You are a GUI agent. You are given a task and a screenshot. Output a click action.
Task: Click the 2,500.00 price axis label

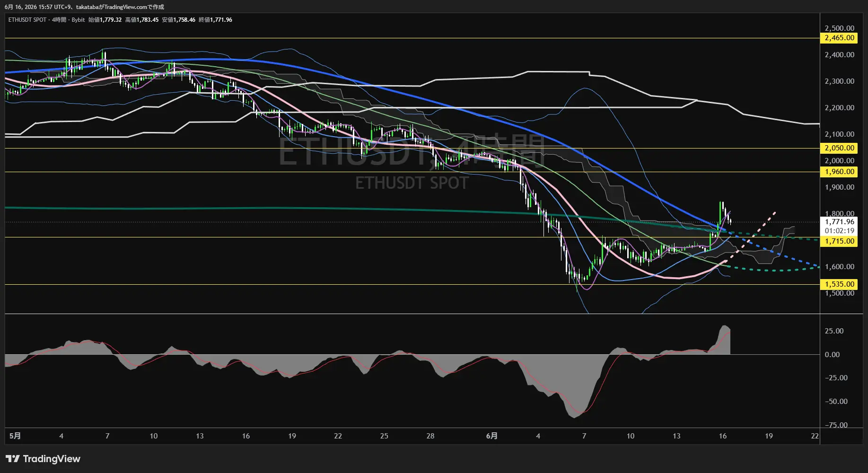pyautogui.click(x=839, y=28)
